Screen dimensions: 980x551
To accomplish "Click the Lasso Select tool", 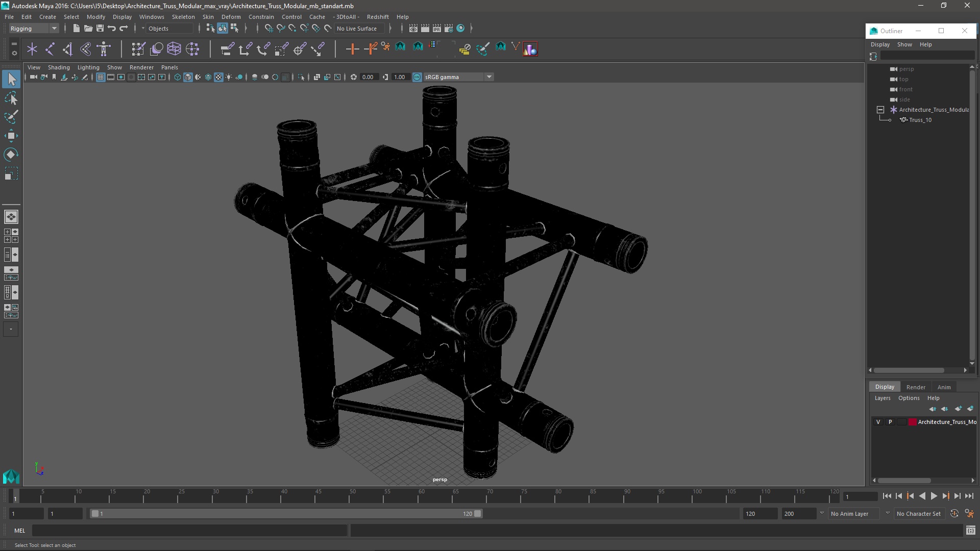I will [11, 98].
